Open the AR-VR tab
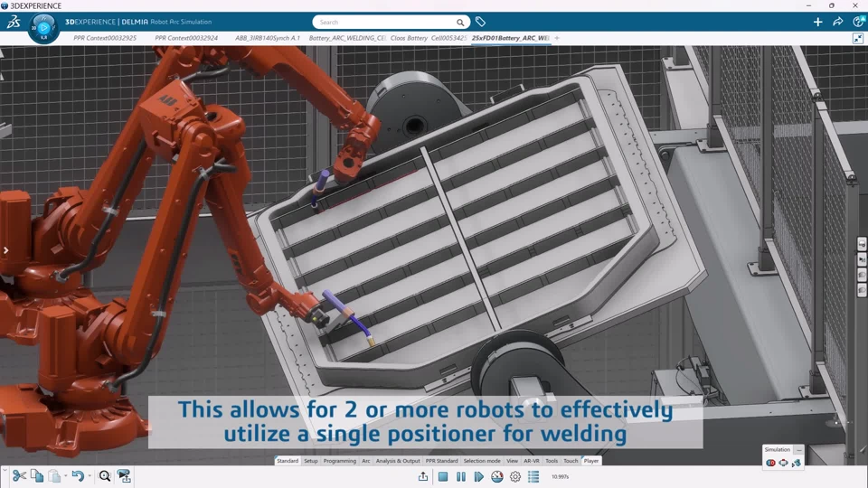 (532, 460)
